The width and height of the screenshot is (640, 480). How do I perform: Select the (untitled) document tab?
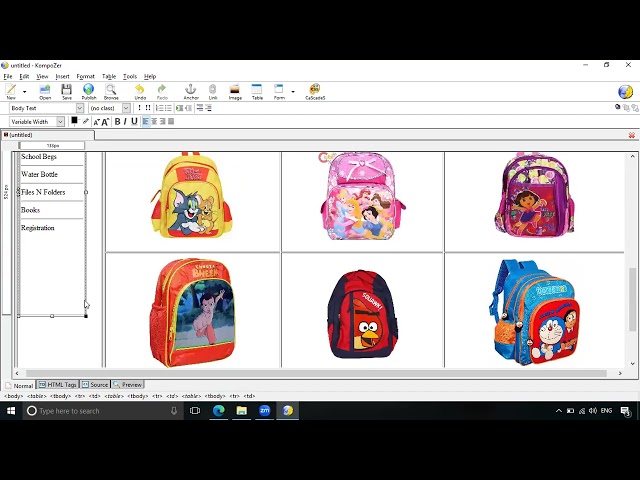click(x=48, y=135)
